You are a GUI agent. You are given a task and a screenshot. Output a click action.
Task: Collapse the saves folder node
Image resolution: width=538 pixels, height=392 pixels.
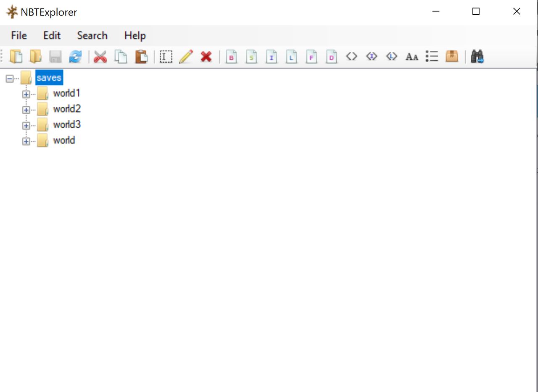pyautogui.click(x=10, y=78)
